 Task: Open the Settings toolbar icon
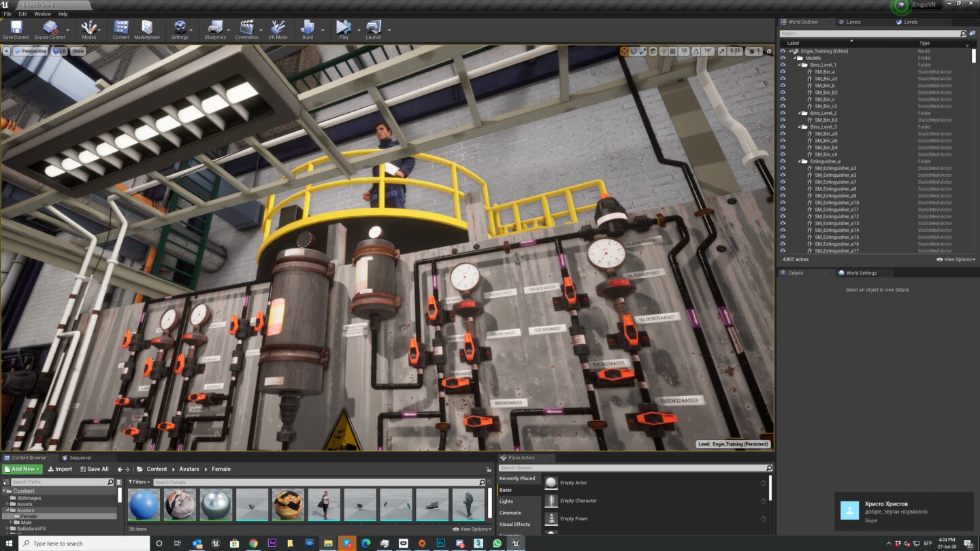click(x=180, y=29)
